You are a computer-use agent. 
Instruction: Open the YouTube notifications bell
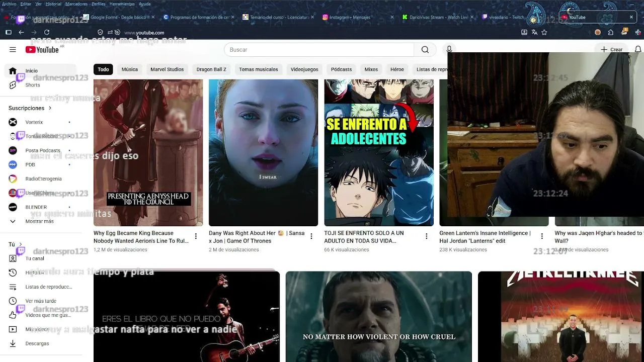coord(638,49)
